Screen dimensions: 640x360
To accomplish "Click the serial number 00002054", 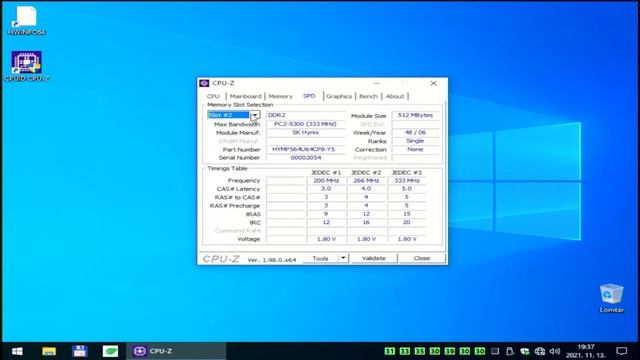I will 306,158.
